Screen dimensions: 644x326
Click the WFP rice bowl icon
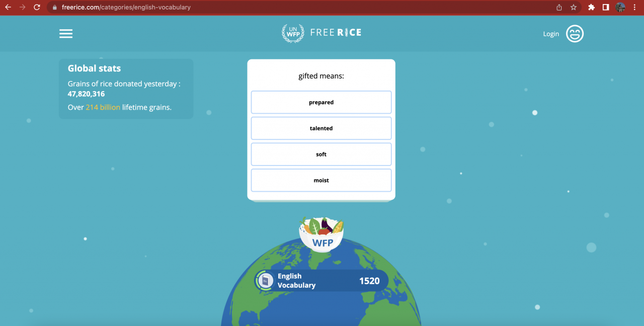[x=321, y=235]
